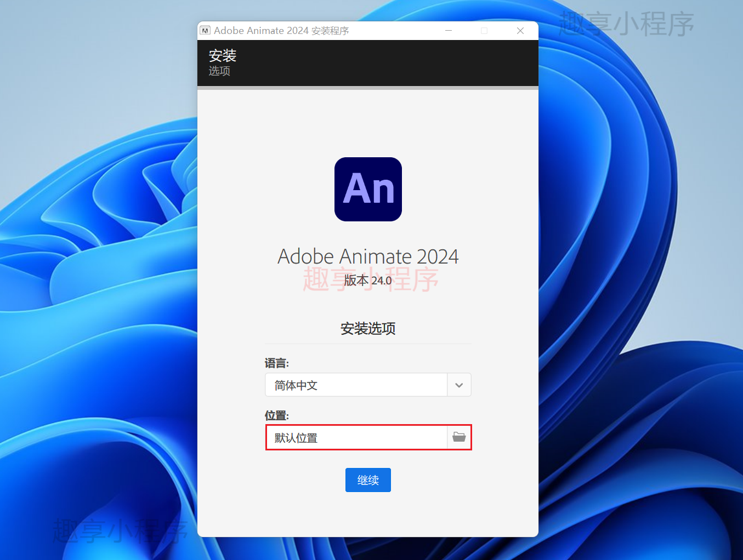Expand the language dropdown arrow
Screen dimensions: 743x560
[459, 385]
